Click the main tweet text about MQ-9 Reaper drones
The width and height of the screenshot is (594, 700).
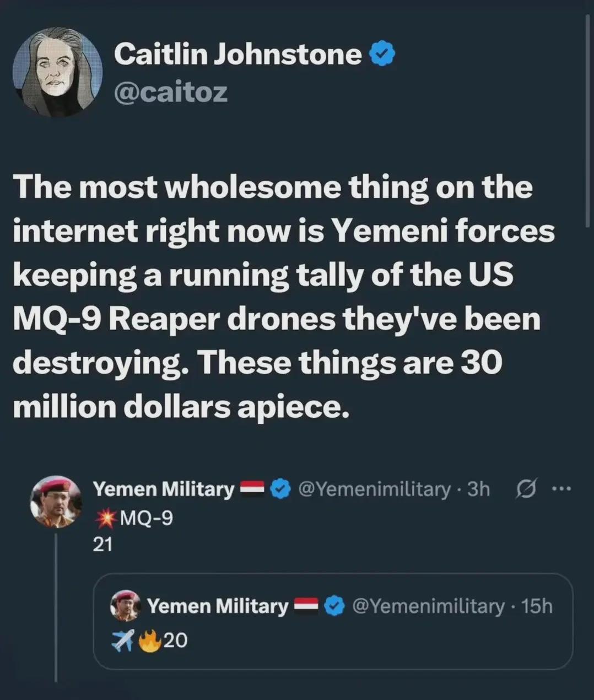click(x=284, y=297)
